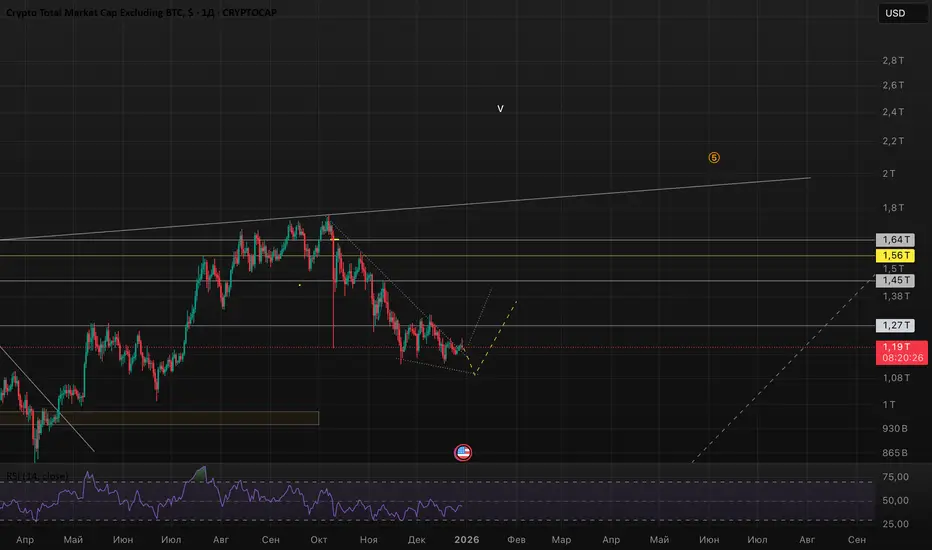Select the yellow horizontal support zone rectangle
The width and height of the screenshot is (932, 550).
pyautogui.click(x=159, y=418)
